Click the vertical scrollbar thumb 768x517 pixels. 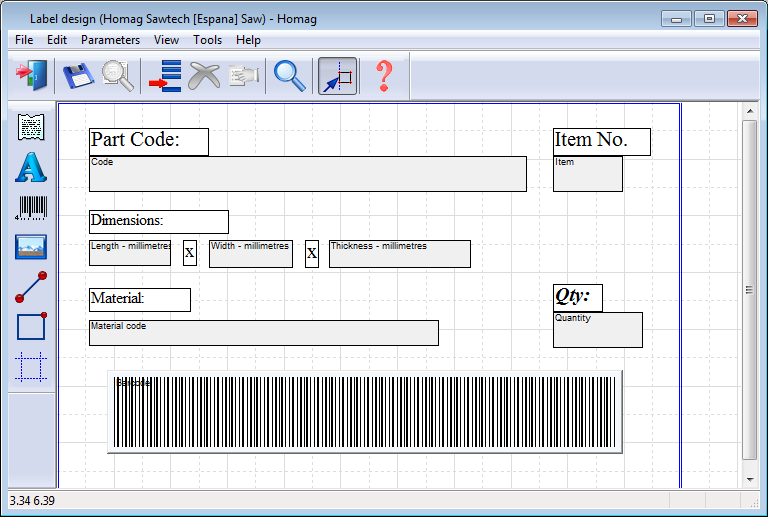point(750,290)
